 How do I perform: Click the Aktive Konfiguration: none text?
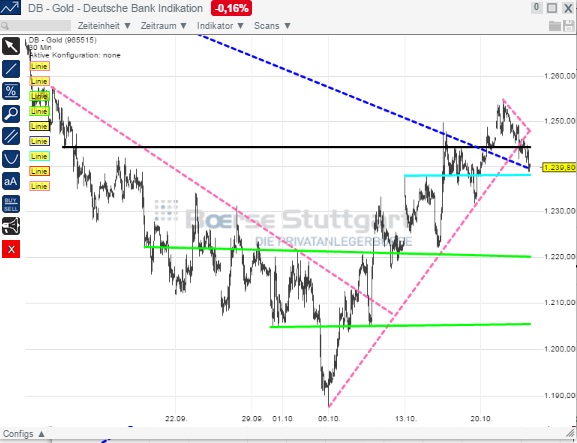coord(75,55)
